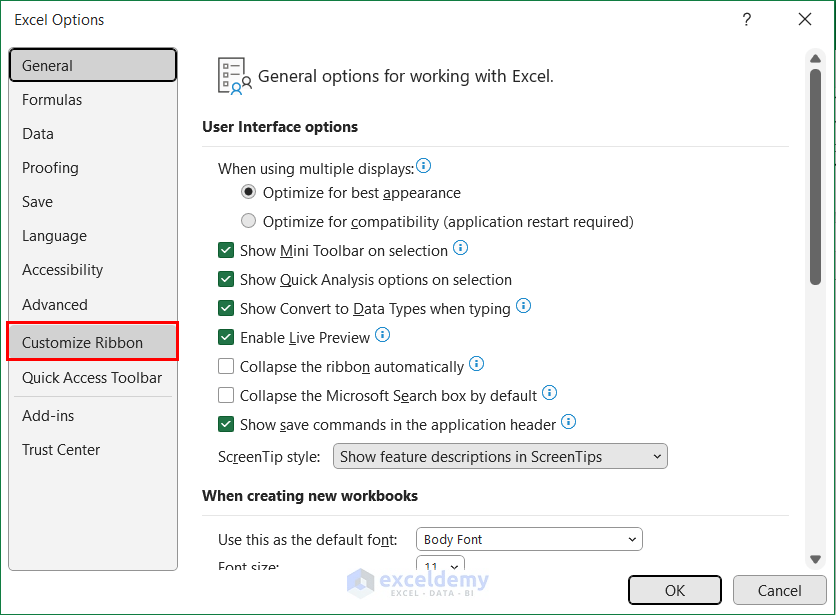This screenshot has width=836, height=615.
Task: Enable Collapse the ribbon automatically
Action: tap(226, 366)
